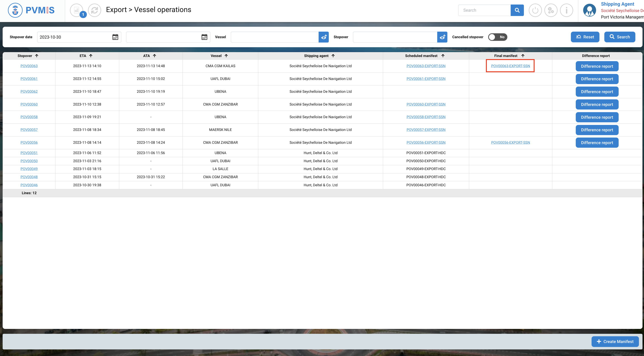Click the Vessel field lookup eye icon
Image resolution: width=644 pixels, height=356 pixels.
324,37
